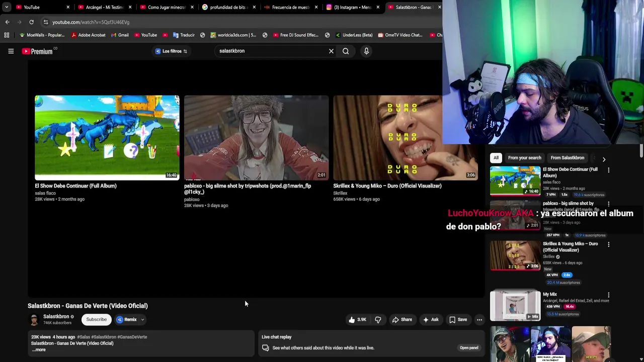This screenshot has height=362, width=644.
Task: Open the My Mix playlist thumbnail
Action: tap(515, 306)
